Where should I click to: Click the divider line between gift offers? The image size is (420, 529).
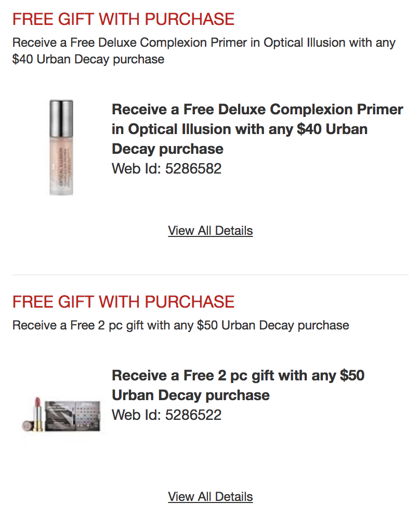210,274
